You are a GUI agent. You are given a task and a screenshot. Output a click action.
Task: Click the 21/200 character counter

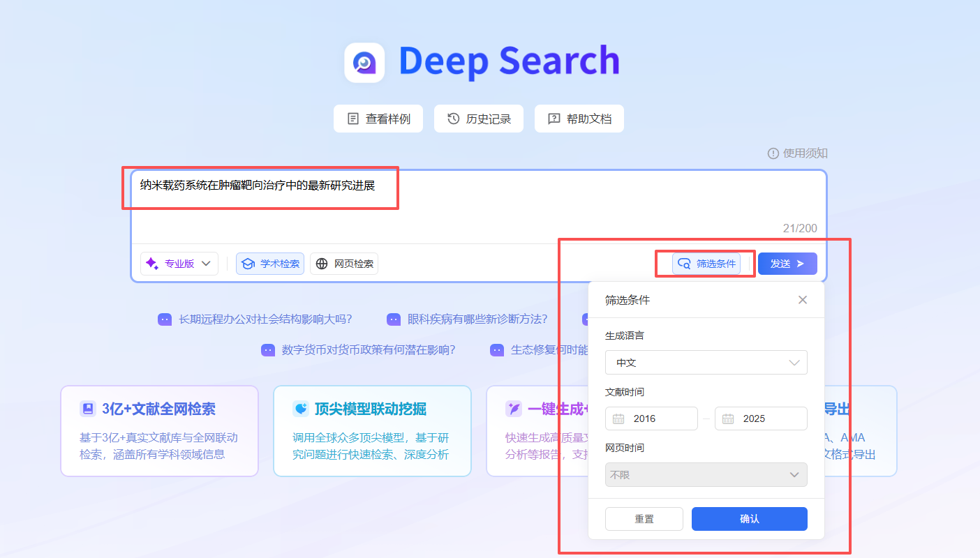click(x=800, y=229)
